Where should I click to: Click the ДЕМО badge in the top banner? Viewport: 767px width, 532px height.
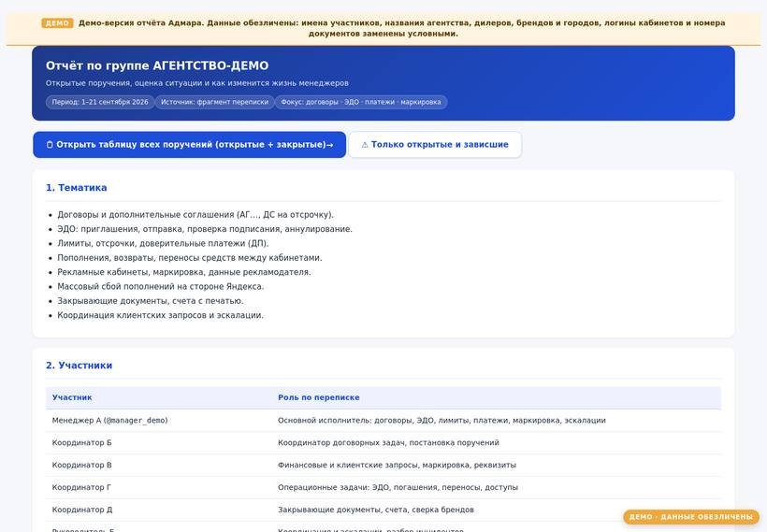[x=57, y=23]
